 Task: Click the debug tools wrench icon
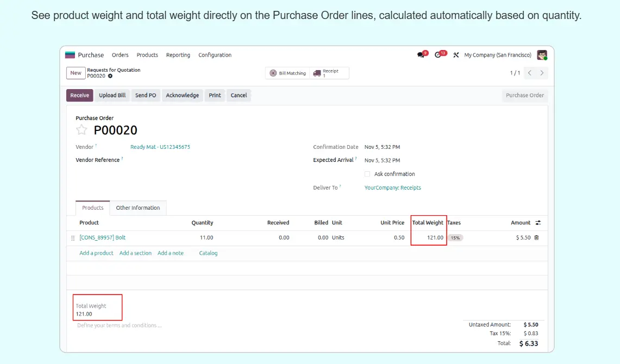[x=456, y=55]
